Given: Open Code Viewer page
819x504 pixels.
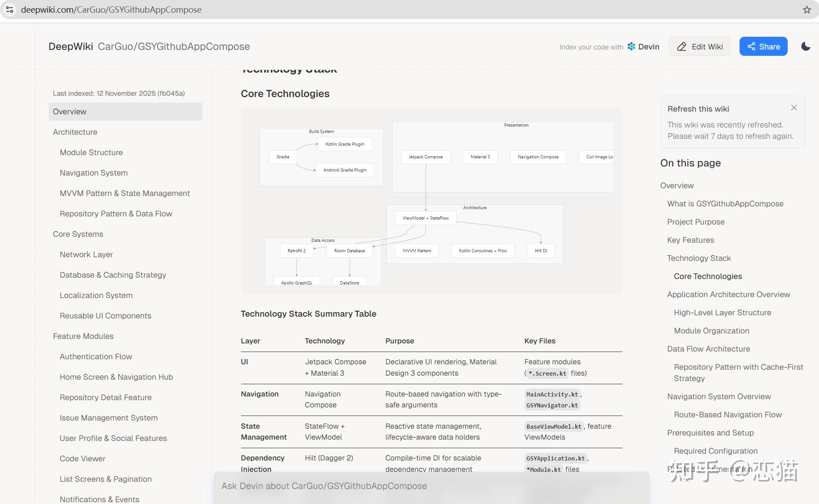Looking at the screenshot, I should pyautogui.click(x=82, y=459).
